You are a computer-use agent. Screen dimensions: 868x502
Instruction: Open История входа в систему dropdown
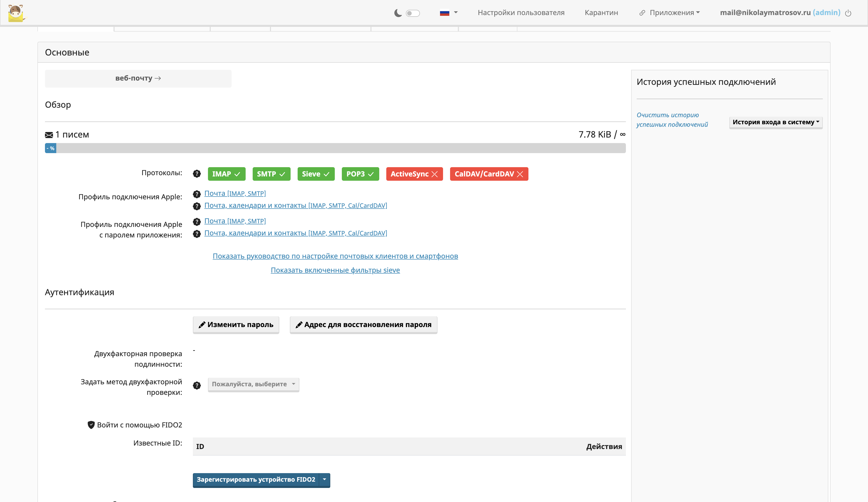point(775,122)
